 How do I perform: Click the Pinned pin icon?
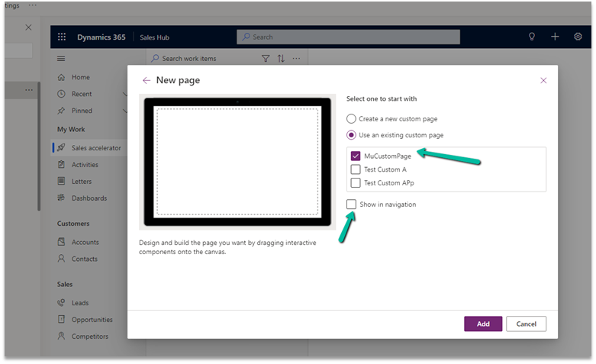pyautogui.click(x=61, y=111)
